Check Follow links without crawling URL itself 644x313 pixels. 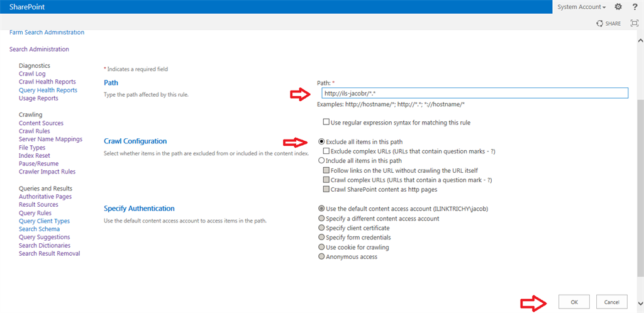tap(326, 170)
